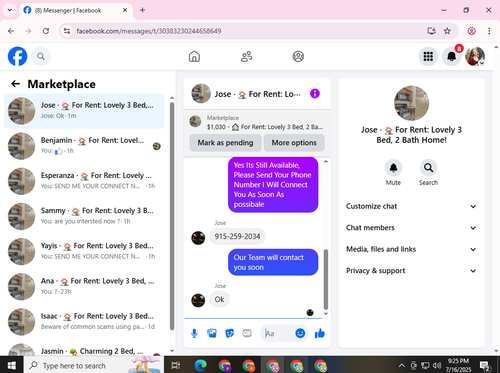Click Jose's 'Ok' message bubble
Screen dimensions: 500x373
[x=219, y=299]
